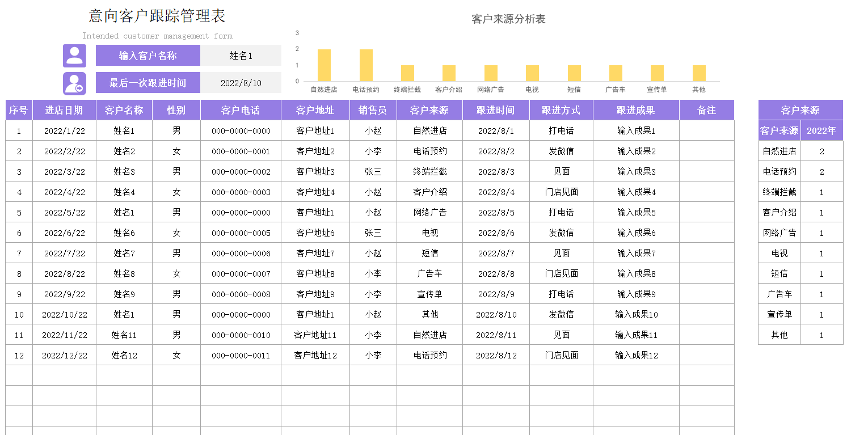Image resolution: width=868 pixels, height=435 pixels.
Task: Click the 序号 column header
Action: click(x=19, y=110)
